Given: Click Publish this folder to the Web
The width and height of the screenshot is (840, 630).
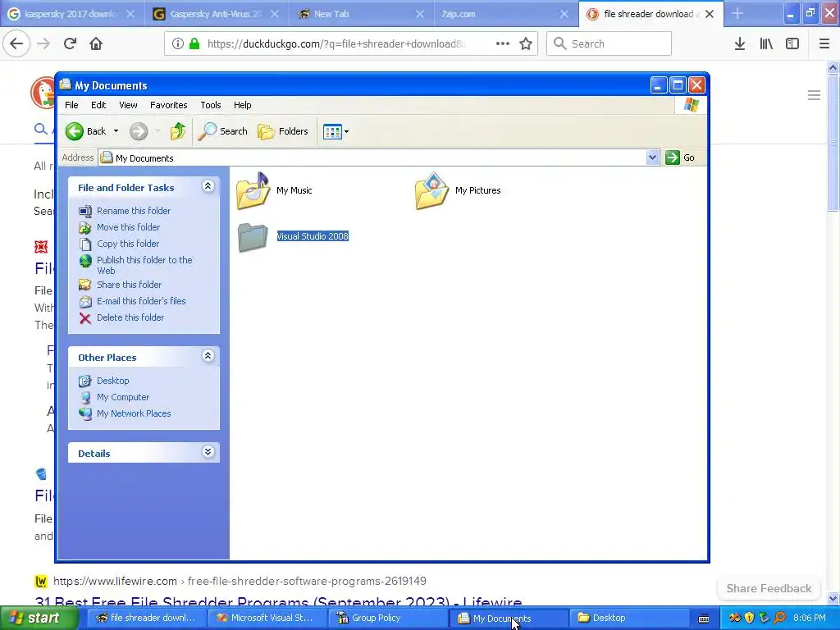Looking at the screenshot, I should click(144, 265).
